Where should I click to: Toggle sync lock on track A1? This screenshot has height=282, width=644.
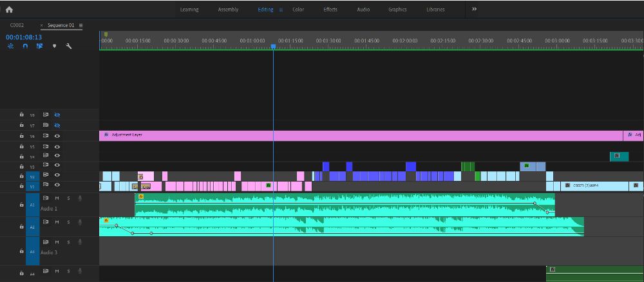click(x=46, y=198)
